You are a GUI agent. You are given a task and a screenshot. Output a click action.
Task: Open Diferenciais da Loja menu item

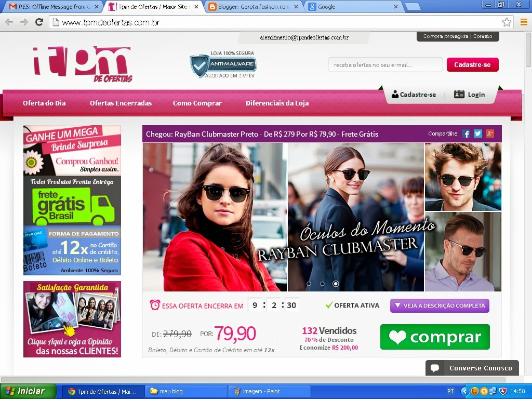coord(277,103)
